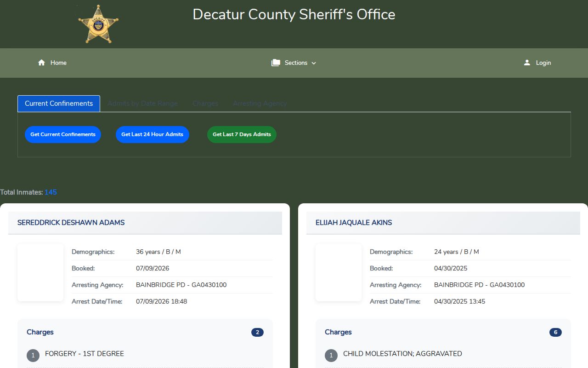
Task: Click booked date 07/09/2026
Action: pos(153,269)
